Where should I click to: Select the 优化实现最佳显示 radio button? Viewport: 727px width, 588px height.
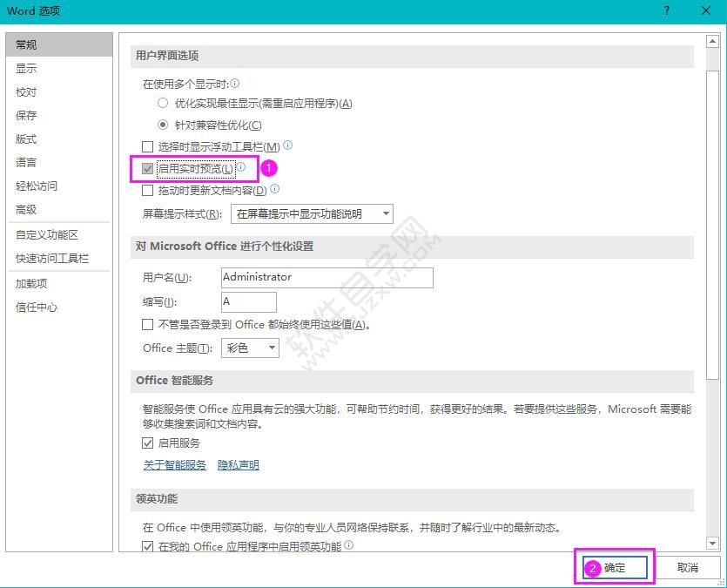tap(163, 102)
